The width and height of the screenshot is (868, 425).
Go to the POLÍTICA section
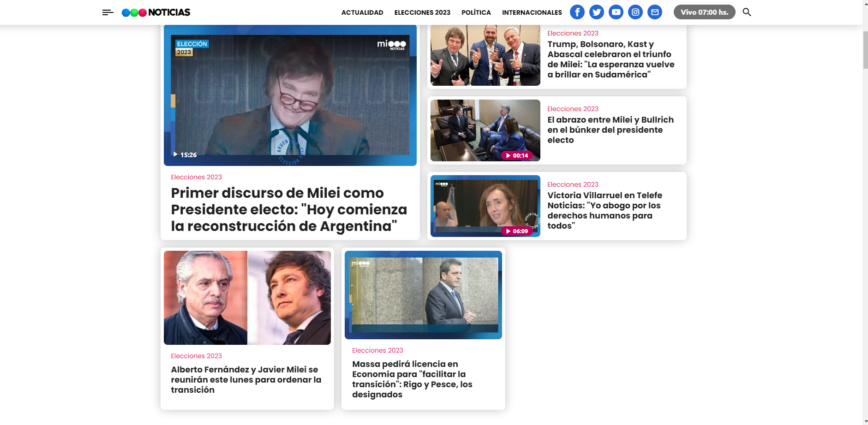pos(476,12)
